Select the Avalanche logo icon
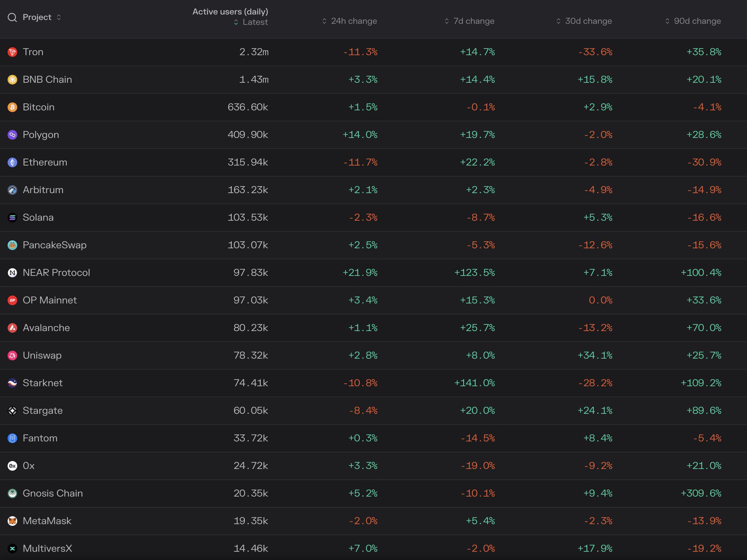 [x=12, y=328]
